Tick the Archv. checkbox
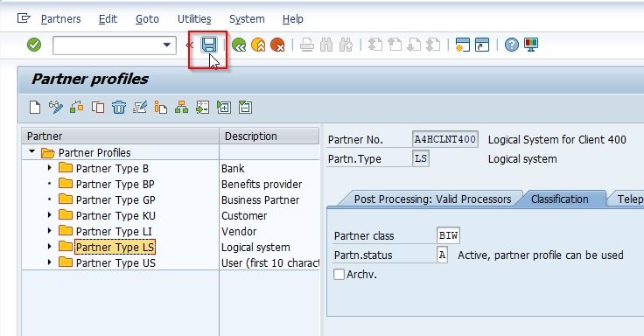This screenshot has width=644, height=336. tap(339, 275)
